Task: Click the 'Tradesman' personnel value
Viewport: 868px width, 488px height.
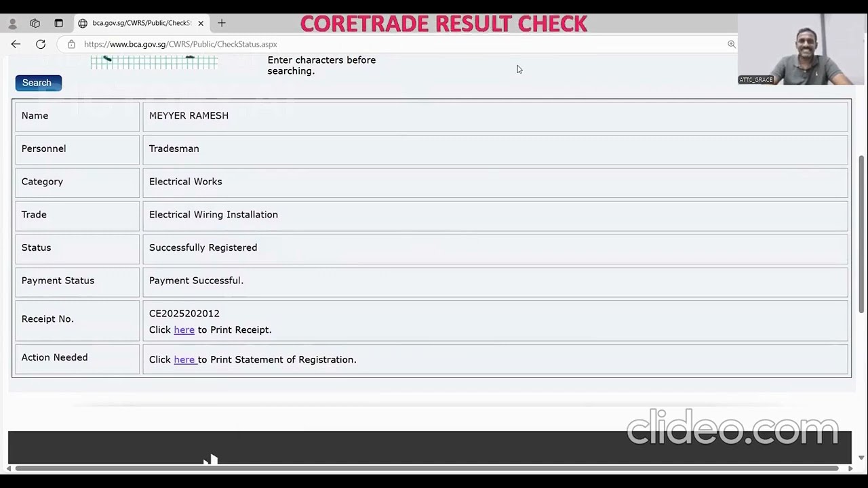Action: coord(174,148)
